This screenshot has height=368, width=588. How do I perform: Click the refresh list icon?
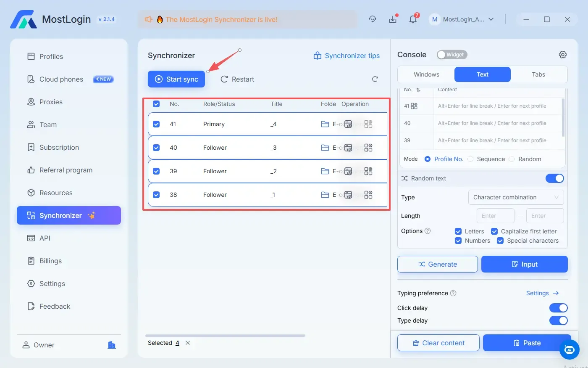tap(375, 79)
